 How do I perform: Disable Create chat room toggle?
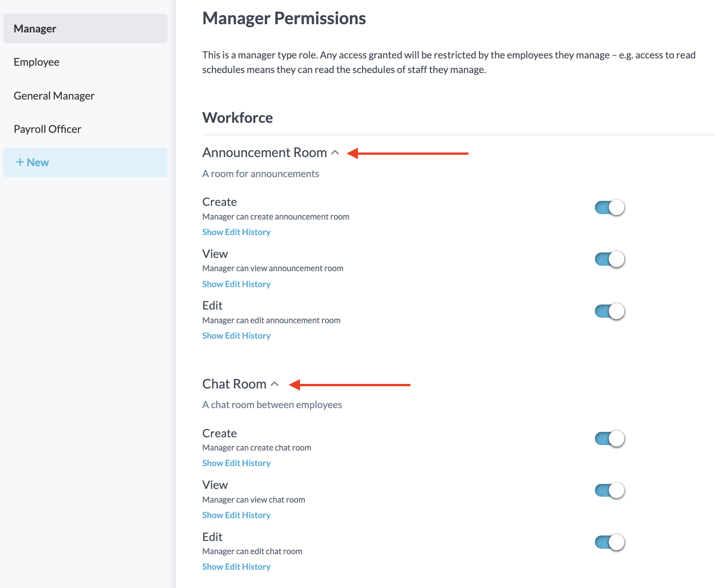click(610, 439)
